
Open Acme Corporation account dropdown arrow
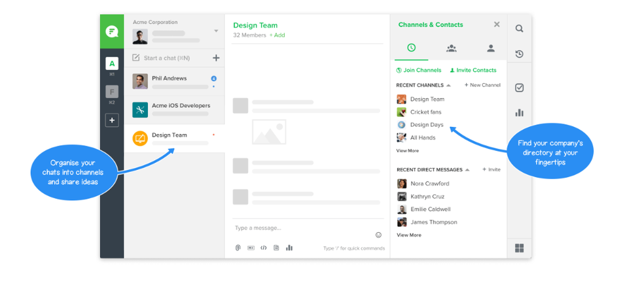(x=216, y=31)
